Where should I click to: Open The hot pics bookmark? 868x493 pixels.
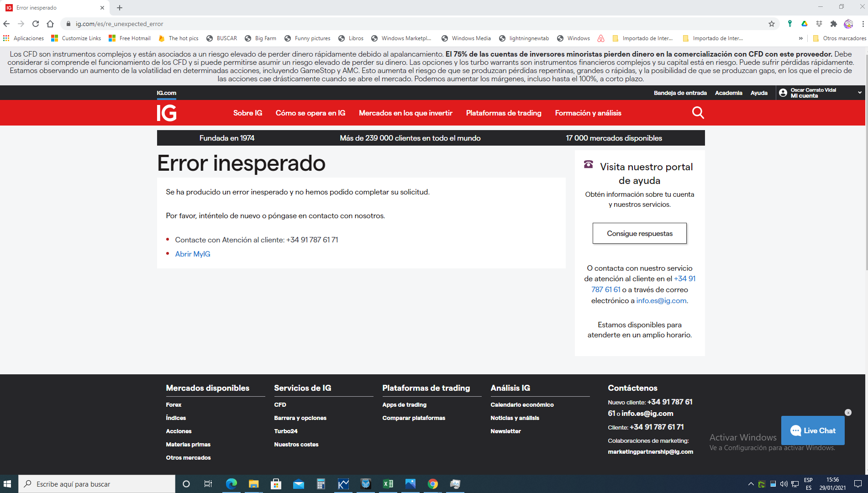[x=178, y=38]
